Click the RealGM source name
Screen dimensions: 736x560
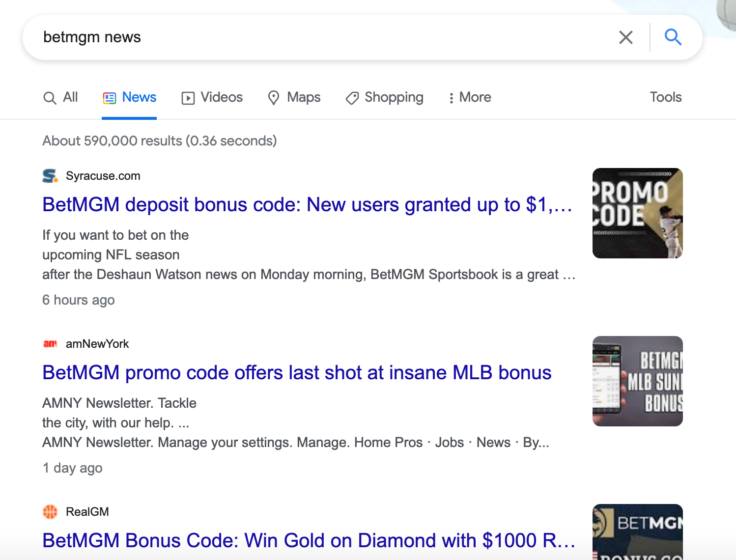pos(87,512)
